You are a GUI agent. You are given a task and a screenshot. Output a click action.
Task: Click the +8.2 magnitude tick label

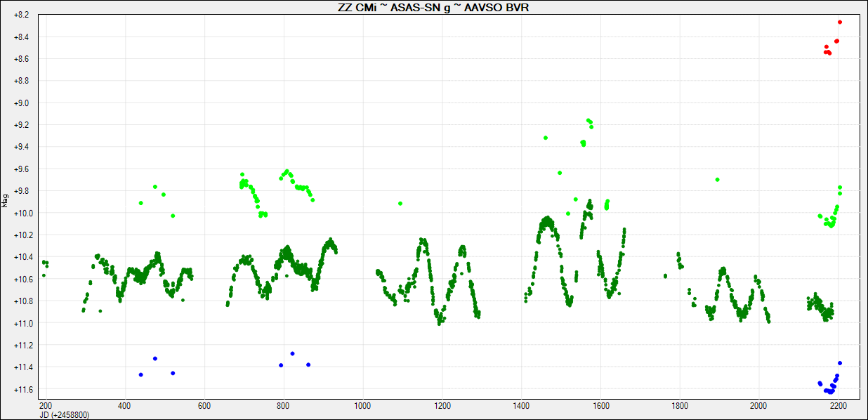(x=20, y=15)
